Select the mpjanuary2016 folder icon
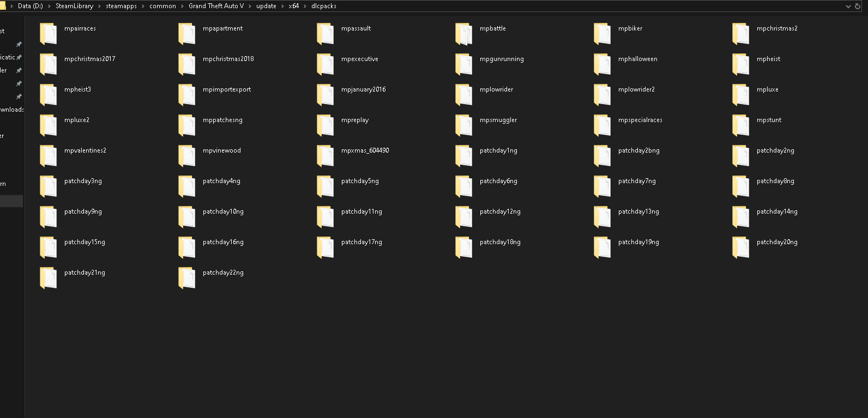The height and width of the screenshot is (418, 868). (325, 94)
